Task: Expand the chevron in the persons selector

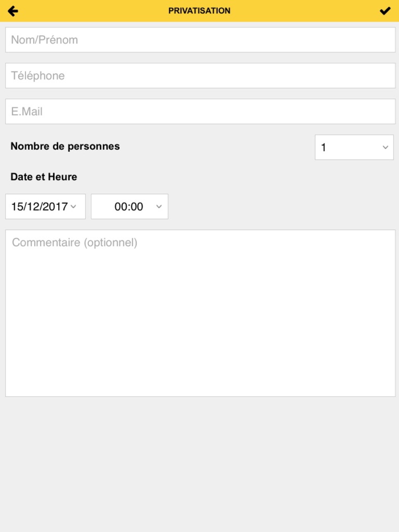Action: point(385,147)
